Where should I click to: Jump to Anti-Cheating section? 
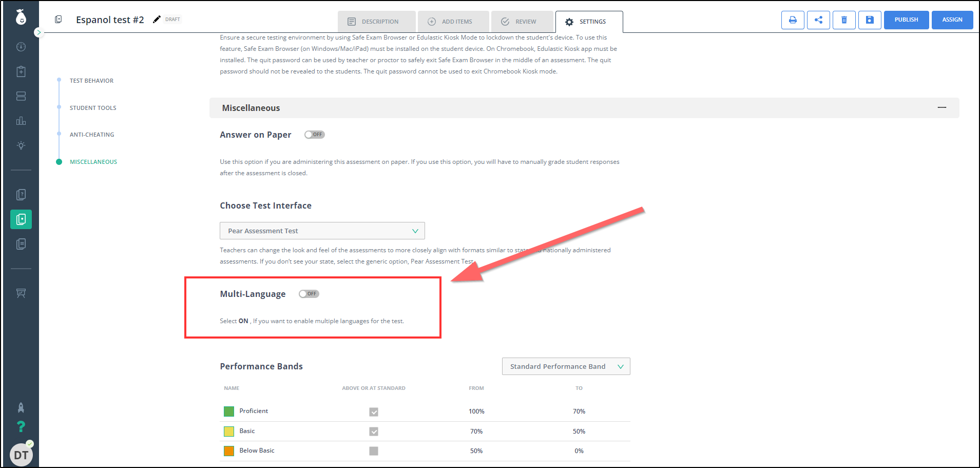pos(92,135)
